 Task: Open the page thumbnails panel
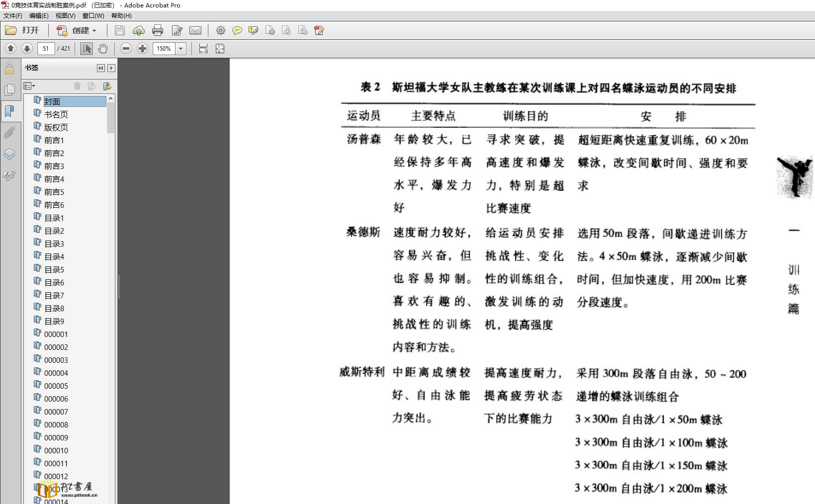pos(9,89)
